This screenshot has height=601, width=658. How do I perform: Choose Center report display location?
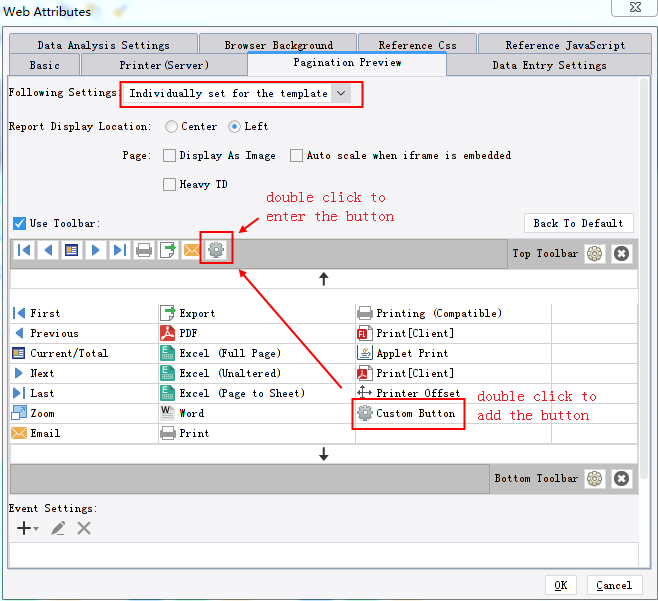pyautogui.click(x=171, y=126)
